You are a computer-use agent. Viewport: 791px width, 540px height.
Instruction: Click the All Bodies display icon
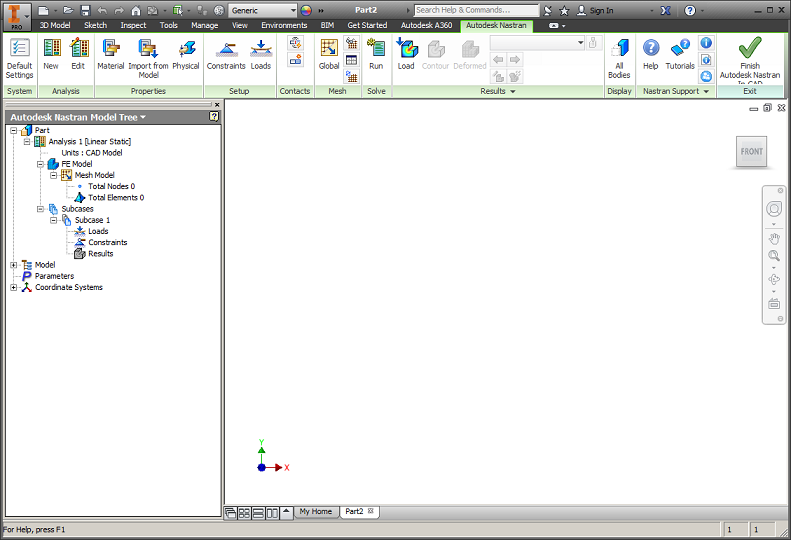(x=619, y=59)
